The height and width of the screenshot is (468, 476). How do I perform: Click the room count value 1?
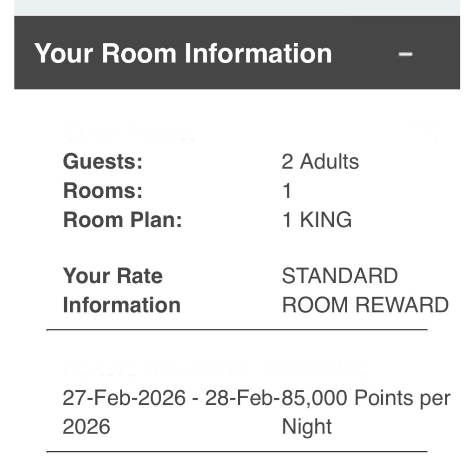pos(287,191)
